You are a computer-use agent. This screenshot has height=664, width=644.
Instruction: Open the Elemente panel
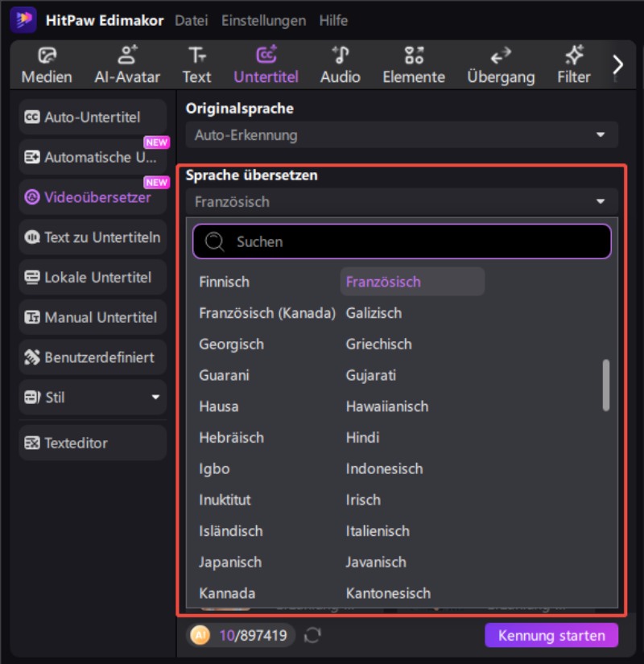click(x=414, y=64)
